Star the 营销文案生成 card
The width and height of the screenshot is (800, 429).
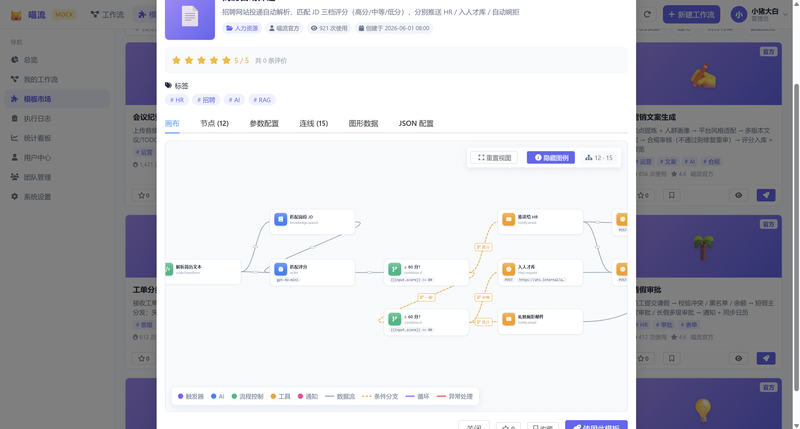coord(644,195)
